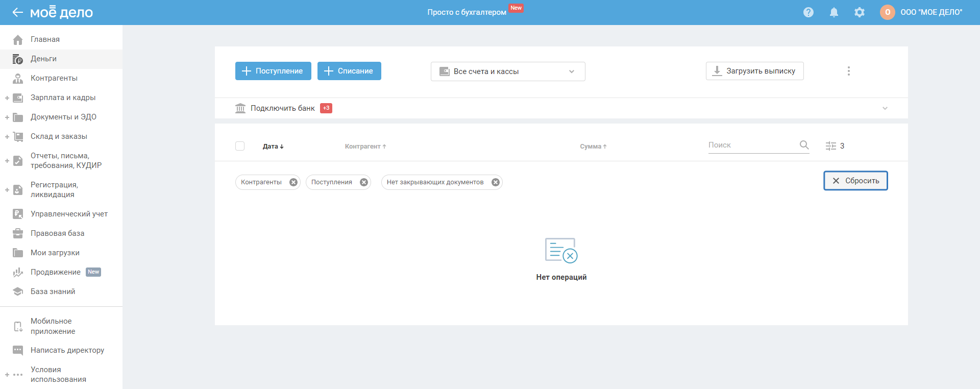The height and width of the screenshot is (389, 980).
Task: Remove the Поступления filter chip
Action: (x=364, y=182)
